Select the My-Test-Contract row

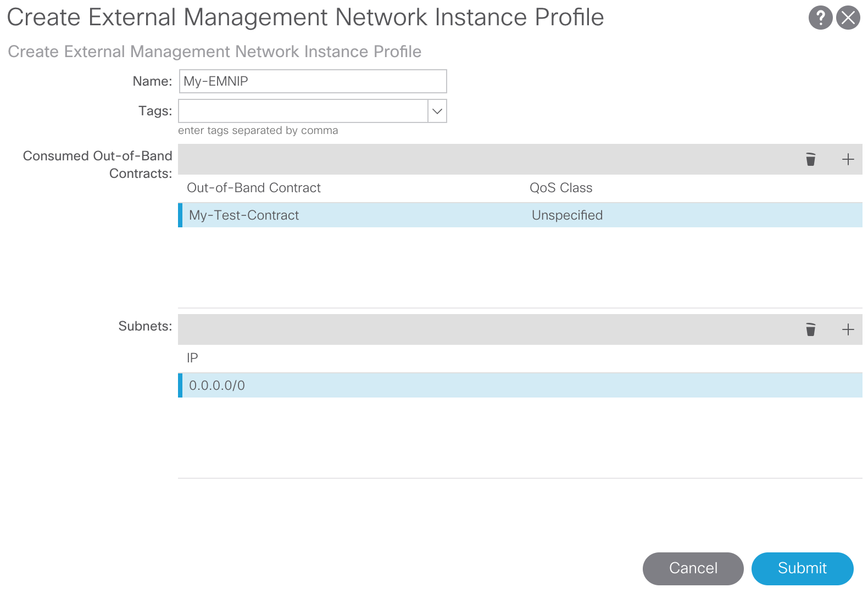pos(244,215)
